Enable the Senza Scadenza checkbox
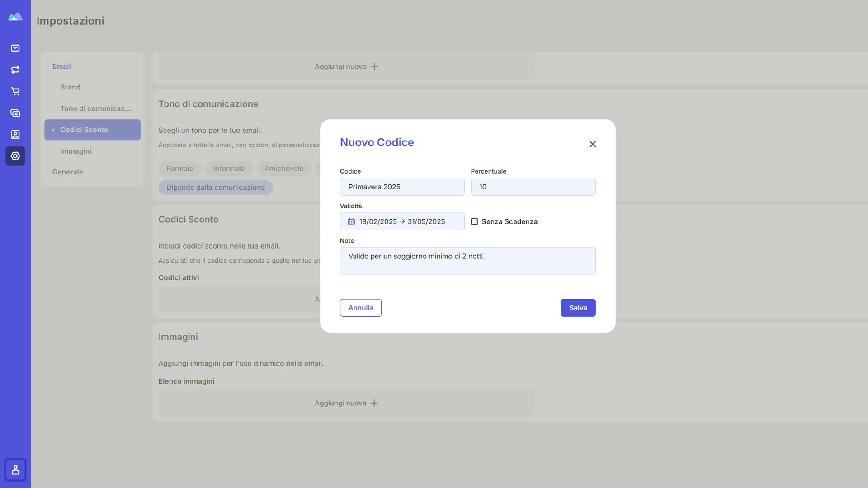Viewport: 868px width, 488px height. (x=474, y=221)
